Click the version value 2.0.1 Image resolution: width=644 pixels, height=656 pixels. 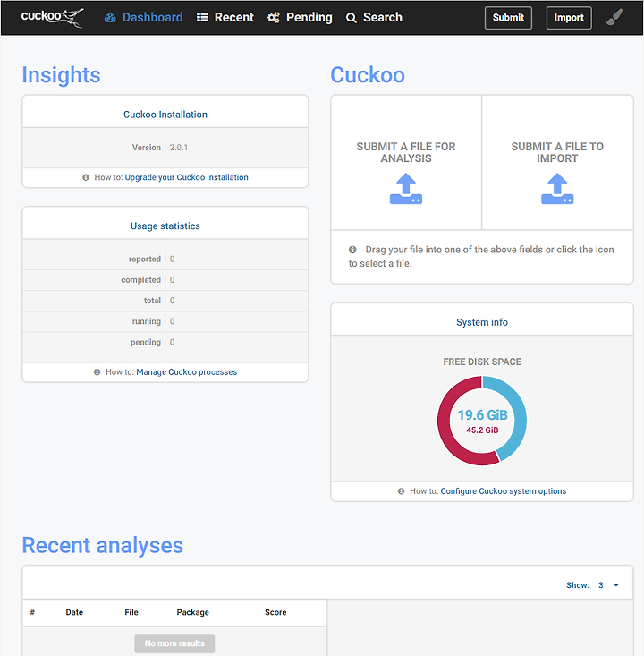click(x=179, y=148)
